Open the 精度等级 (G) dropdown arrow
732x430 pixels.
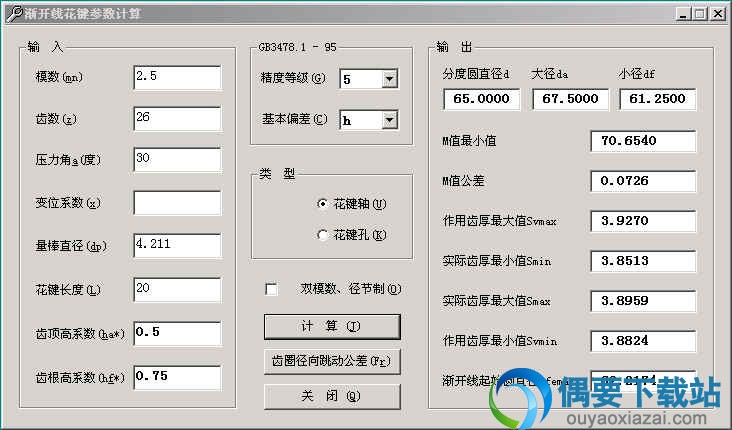coord(389,79)
